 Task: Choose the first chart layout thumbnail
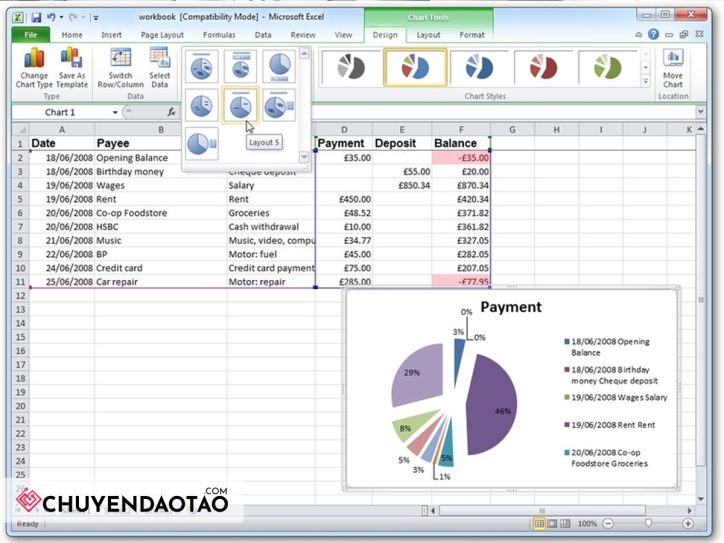coord(201,66)
